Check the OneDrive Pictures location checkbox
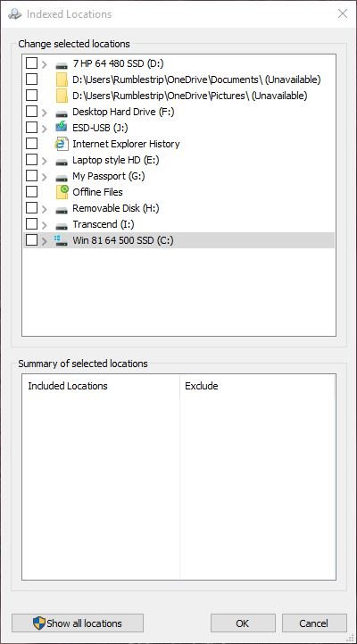 click(x=31, y=96)
